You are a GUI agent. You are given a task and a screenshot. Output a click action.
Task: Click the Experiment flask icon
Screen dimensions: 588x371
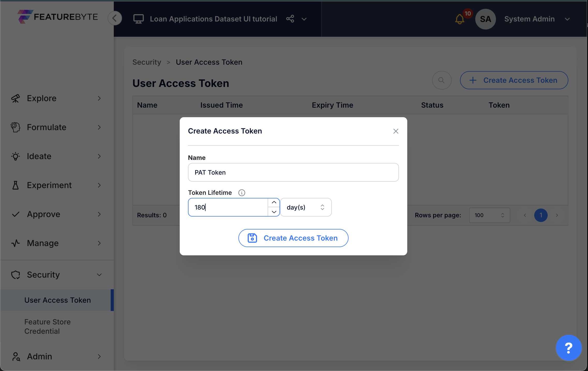[15, 185]
